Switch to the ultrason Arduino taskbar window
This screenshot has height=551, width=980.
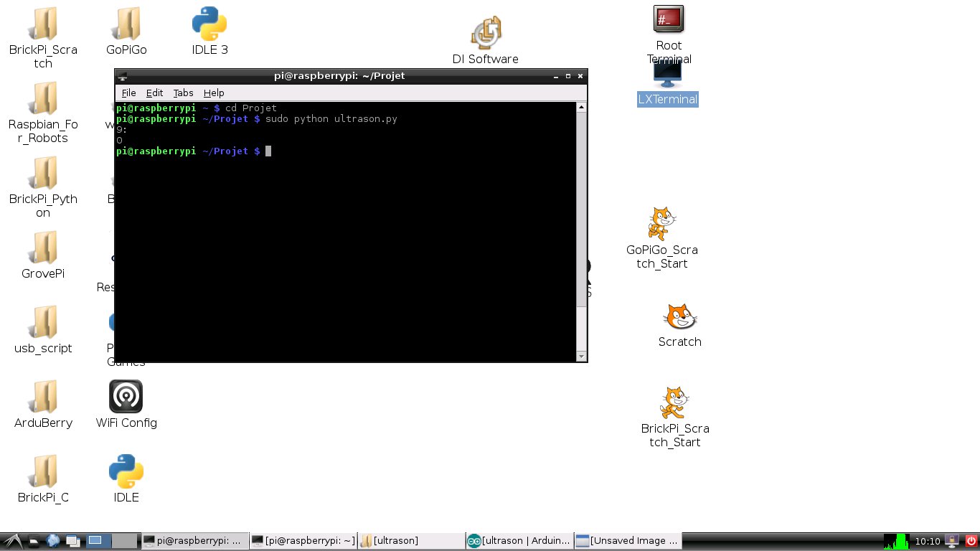[519, 541]
